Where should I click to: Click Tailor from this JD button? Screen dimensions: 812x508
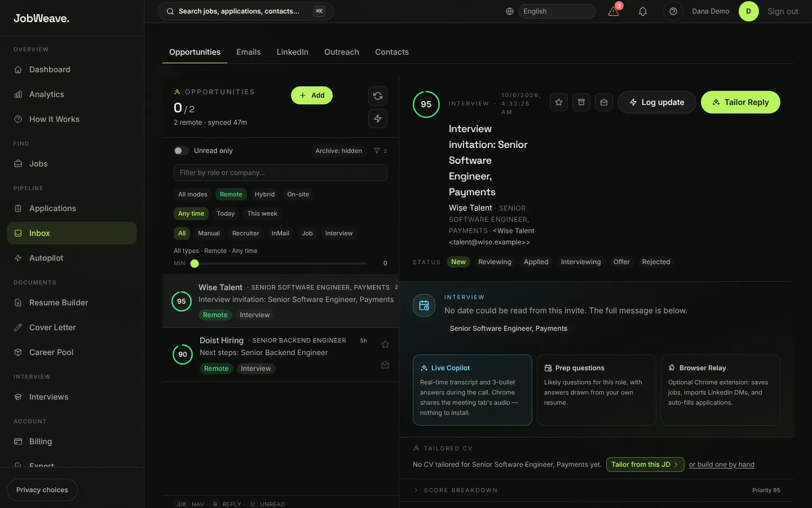[645, 465]
